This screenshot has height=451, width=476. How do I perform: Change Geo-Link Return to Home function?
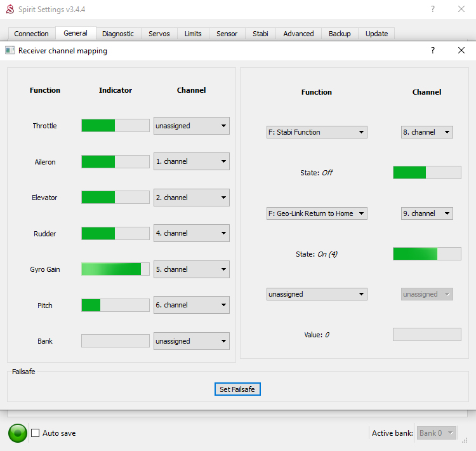(317, 213)
